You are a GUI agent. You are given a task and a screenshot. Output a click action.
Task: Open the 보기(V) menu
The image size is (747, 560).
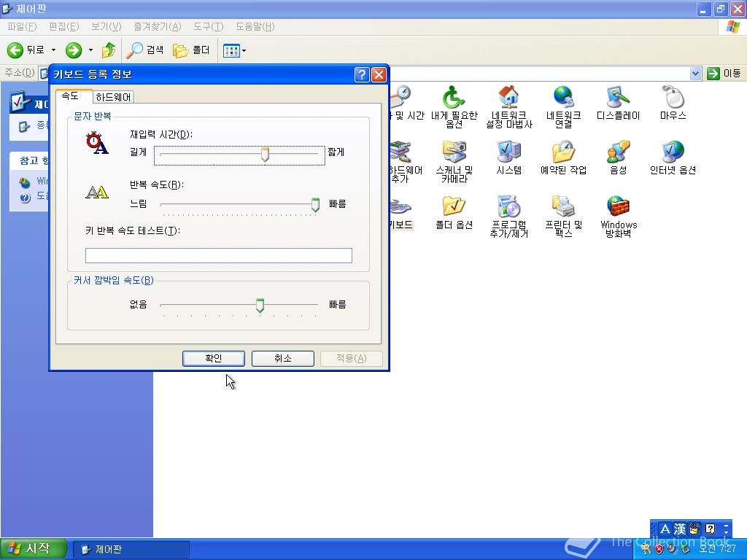pos(107,27)
